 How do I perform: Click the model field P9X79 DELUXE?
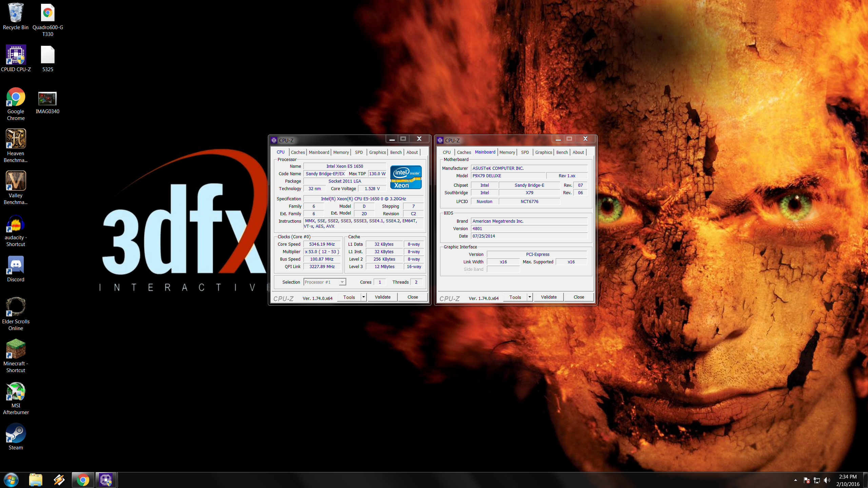pyautogui.click(x=508, y=176)
